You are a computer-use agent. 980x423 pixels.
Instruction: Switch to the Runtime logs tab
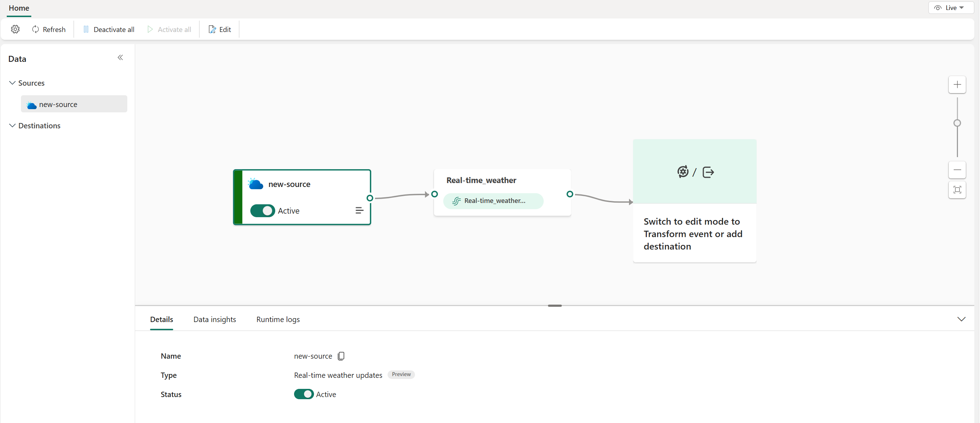[278, 319]
